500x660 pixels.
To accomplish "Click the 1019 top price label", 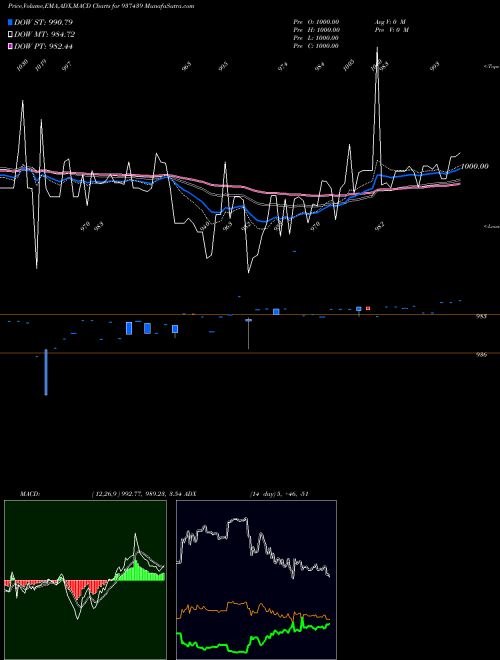I will tap(40, 65).
